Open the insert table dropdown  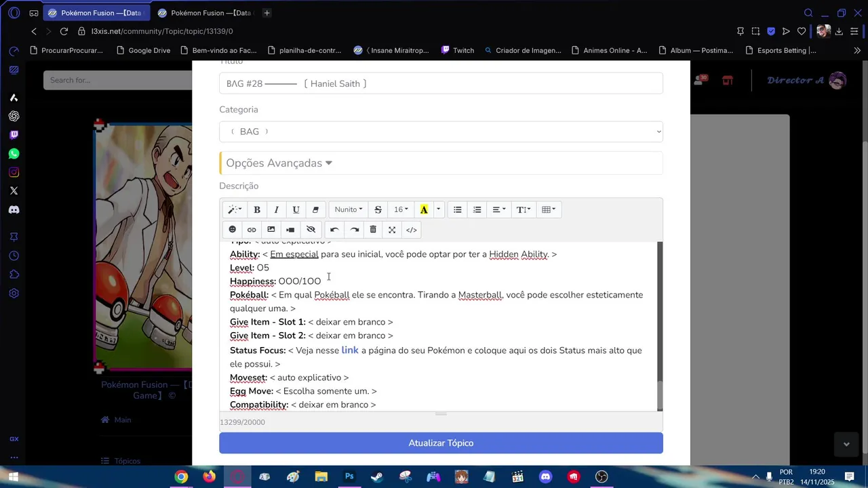[x=549, y=209]
